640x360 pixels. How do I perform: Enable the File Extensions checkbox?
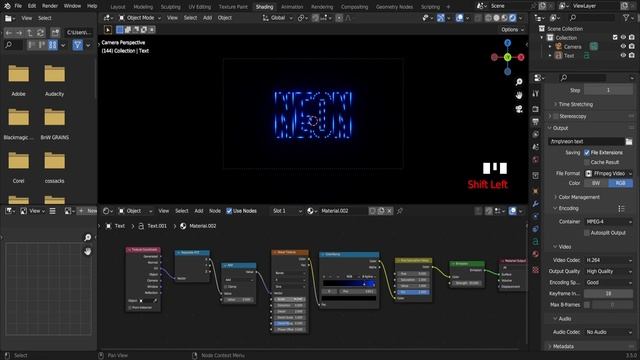pos(587,152)
